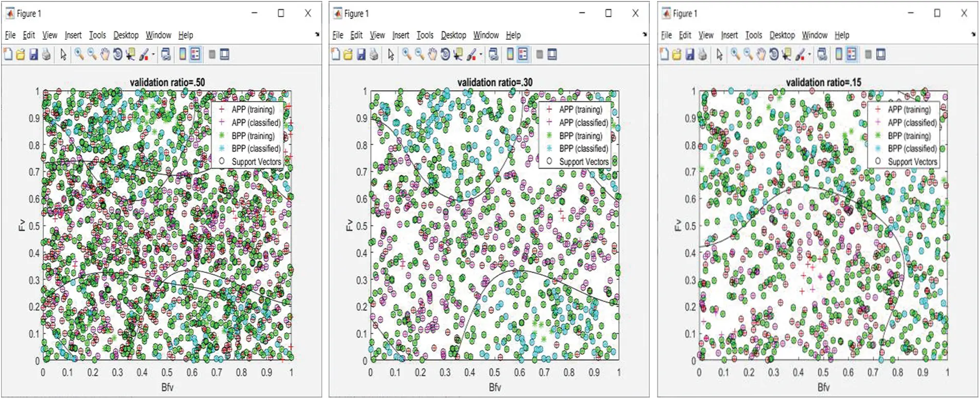Toggle Insert Colorbar in left window
This screenshot has height=399, width=980.
182,54
